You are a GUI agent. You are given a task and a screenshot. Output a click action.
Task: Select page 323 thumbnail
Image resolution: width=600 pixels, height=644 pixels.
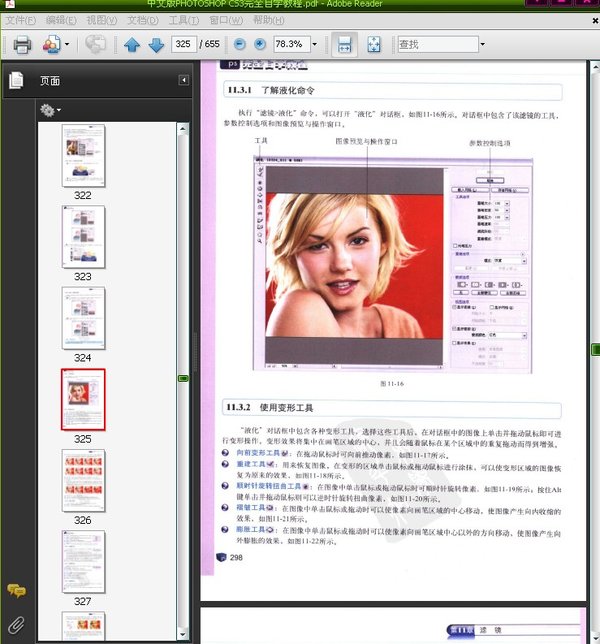83,236
